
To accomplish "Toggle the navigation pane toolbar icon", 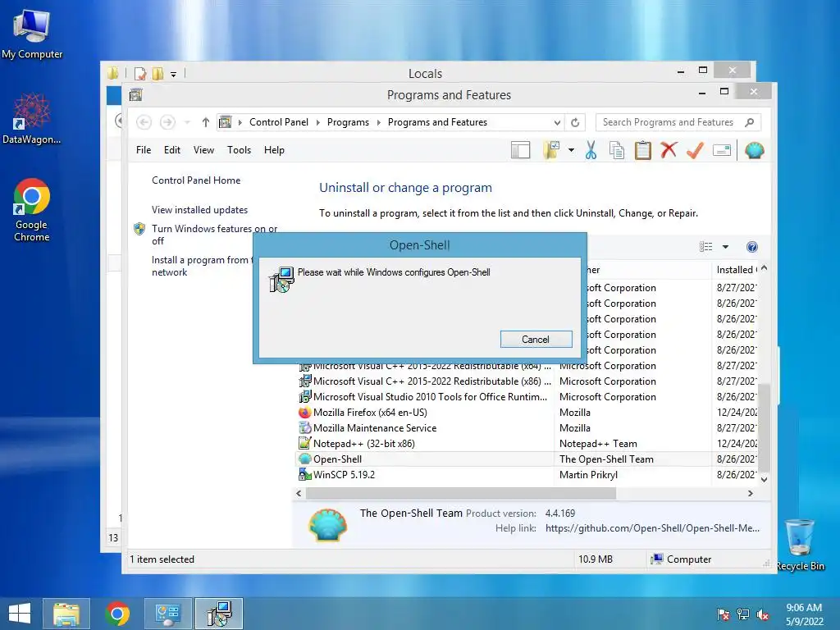I will [520, 151].
